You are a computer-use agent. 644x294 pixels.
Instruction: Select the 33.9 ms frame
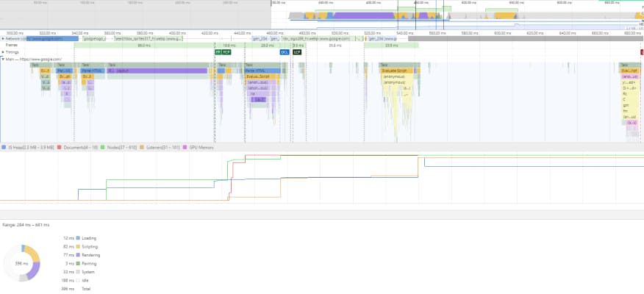[391, 45]
